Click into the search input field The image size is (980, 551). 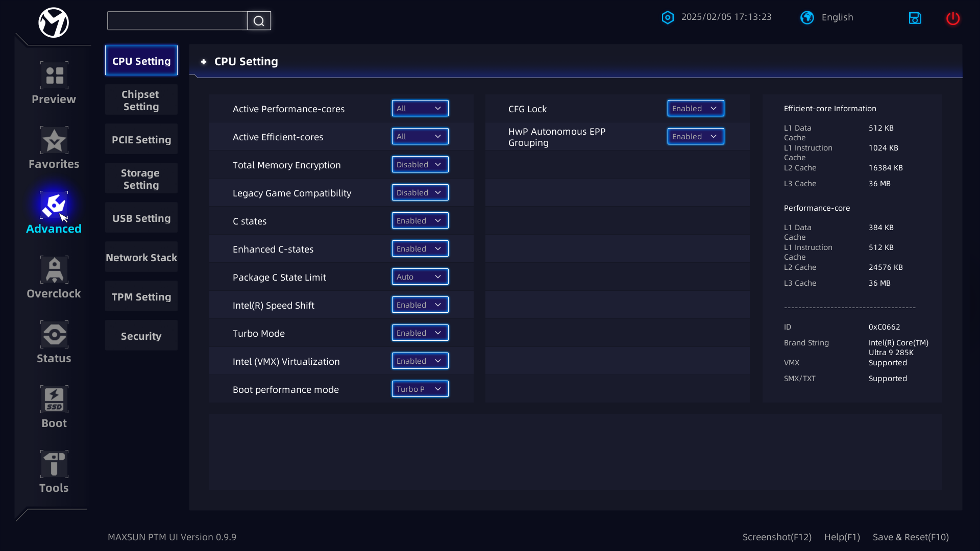click(x=177, y=21)
